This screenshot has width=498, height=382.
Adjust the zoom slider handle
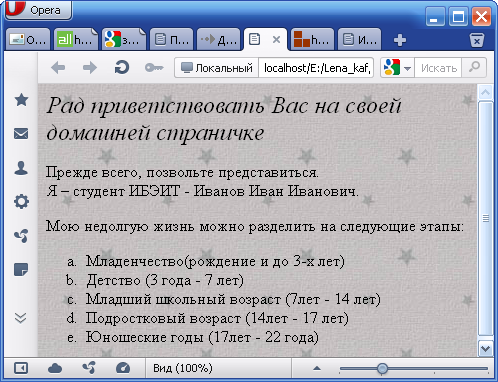click(x=382, y=368)
